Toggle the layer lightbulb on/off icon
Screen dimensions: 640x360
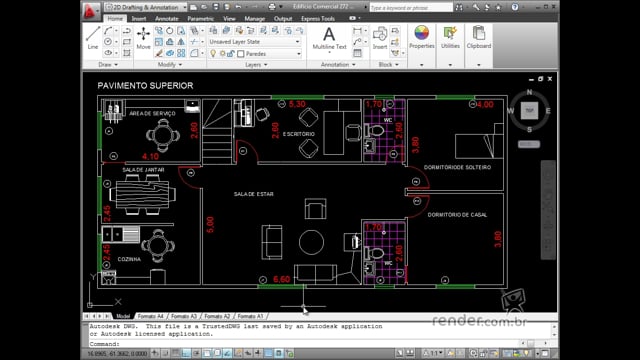point(213,53)
